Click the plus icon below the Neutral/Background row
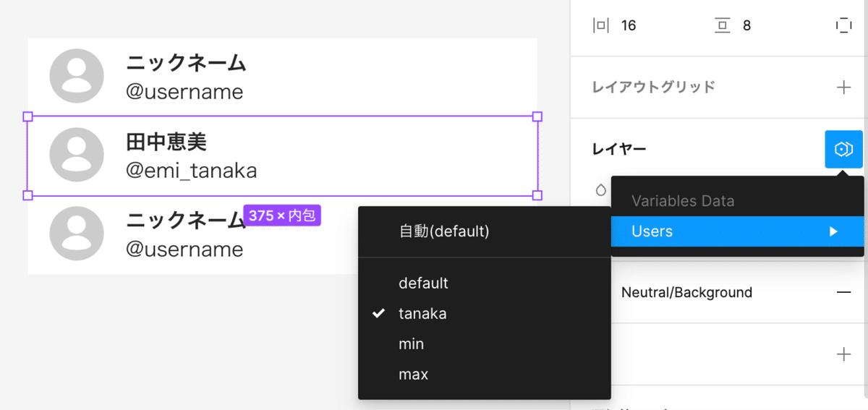Screen dimensions: 868x410 pos(843,354)
